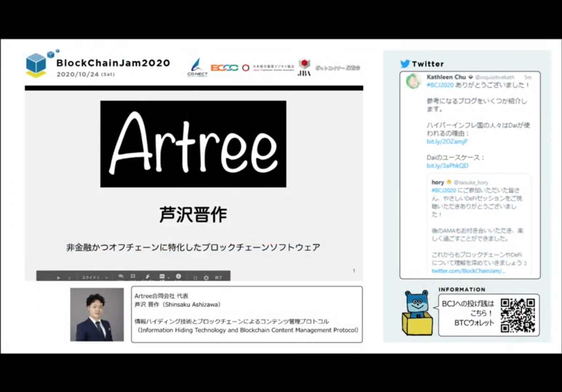Open Kathleen Chu's profile name
Viewport: 562px width, 392px height.
(x=446, y=77)
